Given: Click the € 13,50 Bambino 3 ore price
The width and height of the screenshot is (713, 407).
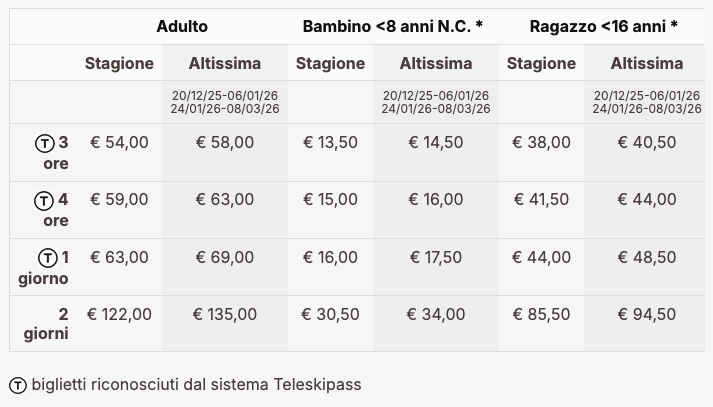Looking at the screenshot, I should click(x=330, y=143).
